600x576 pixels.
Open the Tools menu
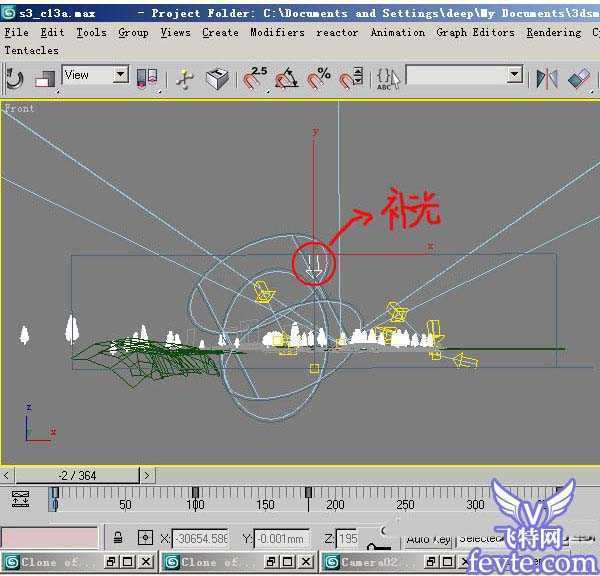[91, 33]
